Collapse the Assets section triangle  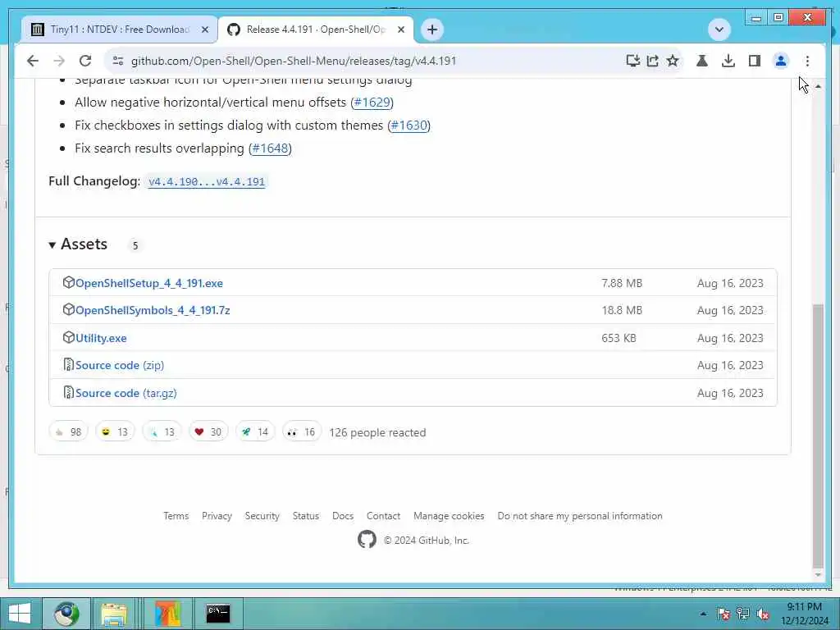(52, 244)
